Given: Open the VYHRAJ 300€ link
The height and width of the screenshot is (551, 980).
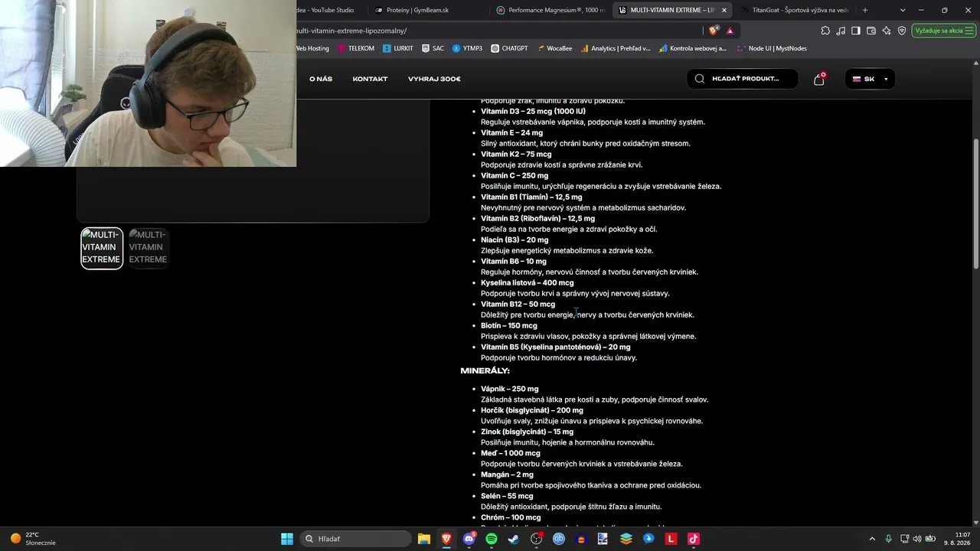Looking at the screenshot, I should click(x=434, y=79).
